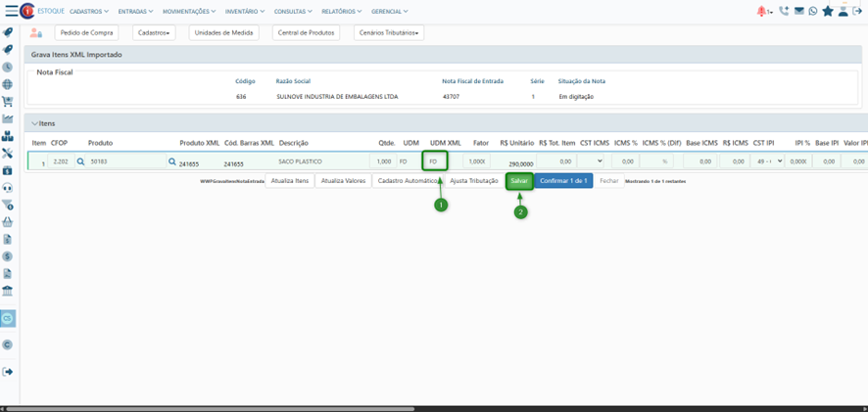Open the envelope messages icon
Screen dimensions: 868x412
(798, 11)
